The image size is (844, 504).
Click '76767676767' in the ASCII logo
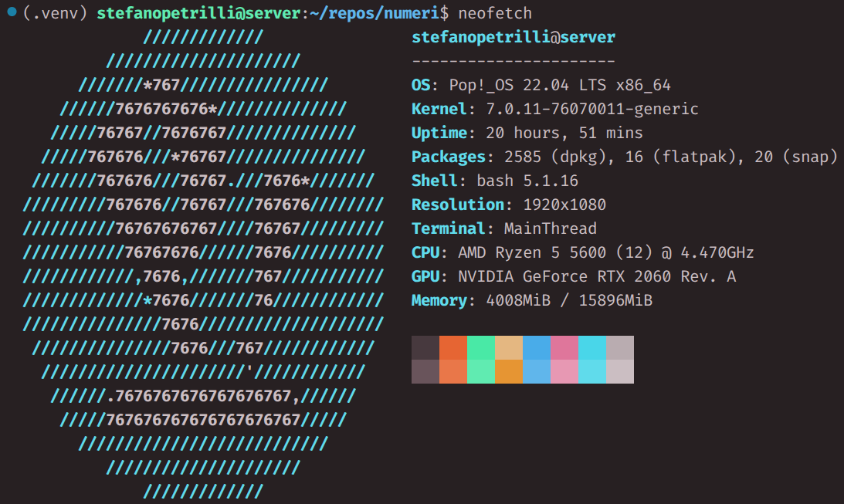(x=166, y=228)
